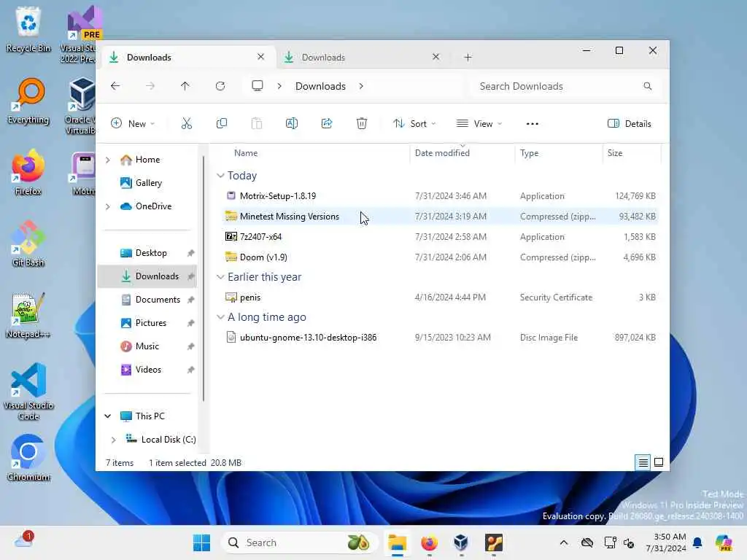747x560 pixels.
Task: Collapse This PC tree node
Action: 108,416
